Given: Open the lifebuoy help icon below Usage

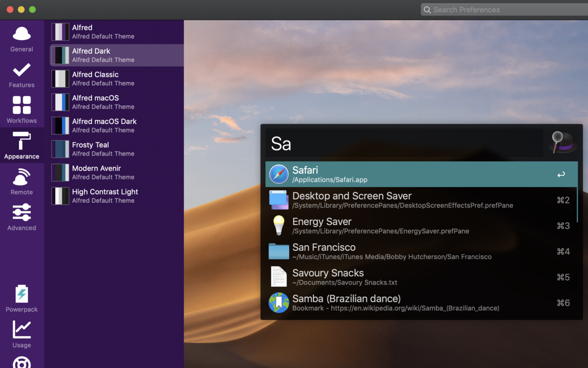Looking at the screenshot, I should (x=22, y=363).
